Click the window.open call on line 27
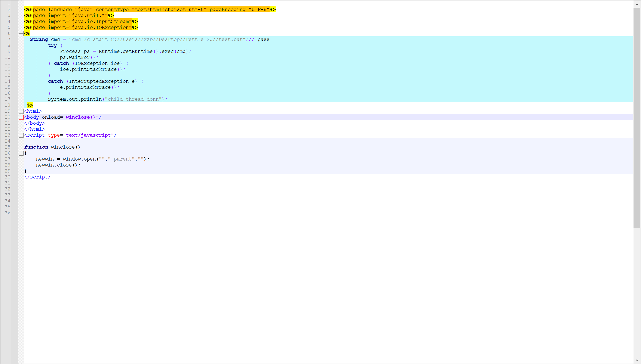The image size is (641, 364). pyautogui.click(x=106, y=159)
